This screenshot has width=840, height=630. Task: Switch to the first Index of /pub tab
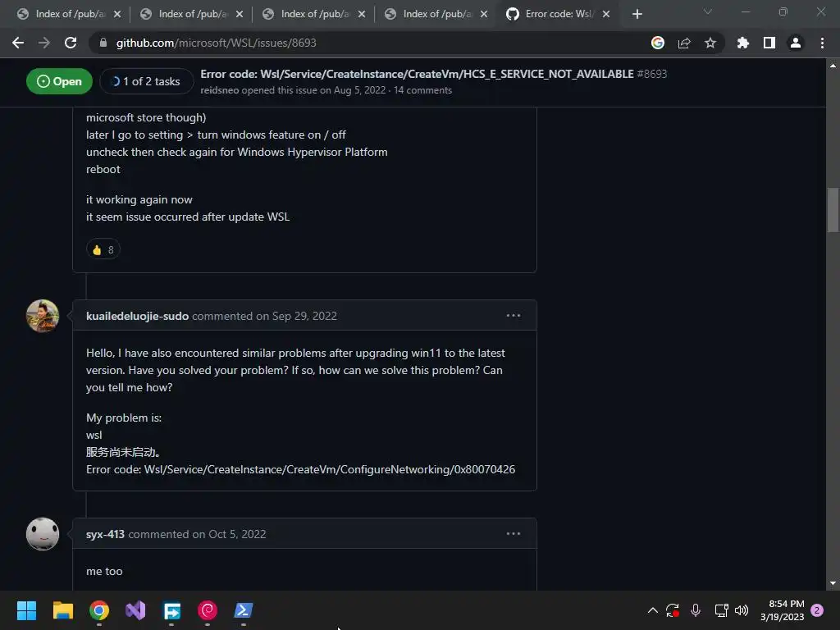tap(68, 14)
